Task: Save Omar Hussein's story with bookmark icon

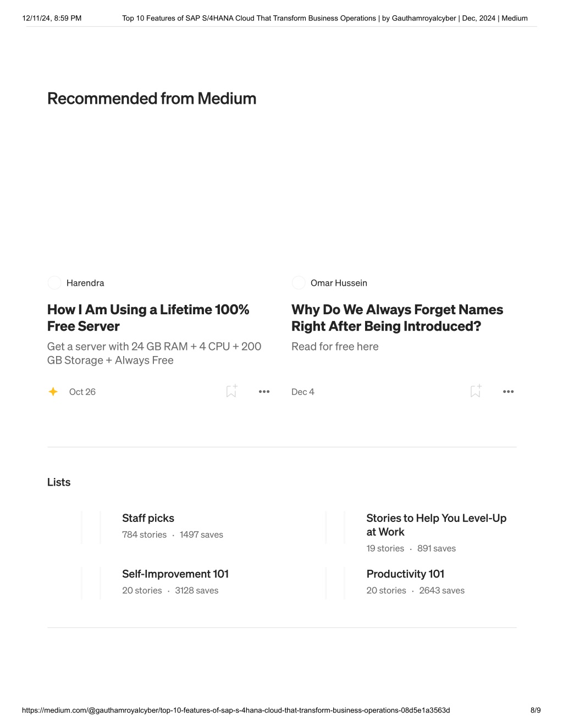Action: [476, 391]
